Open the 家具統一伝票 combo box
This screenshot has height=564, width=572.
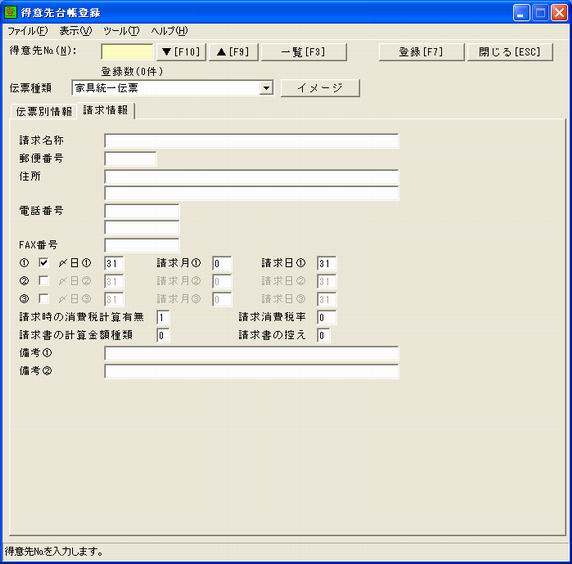pos(173,88)
